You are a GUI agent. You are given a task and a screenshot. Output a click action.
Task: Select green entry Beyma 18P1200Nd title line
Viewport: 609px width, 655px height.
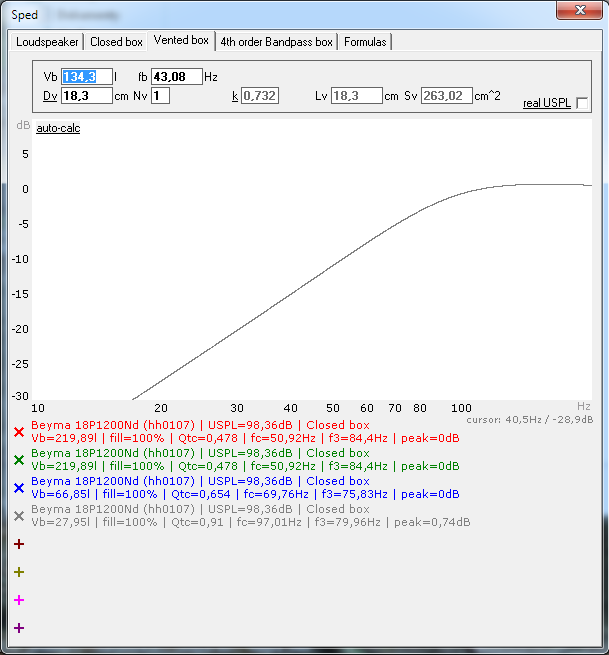point(200,453)
